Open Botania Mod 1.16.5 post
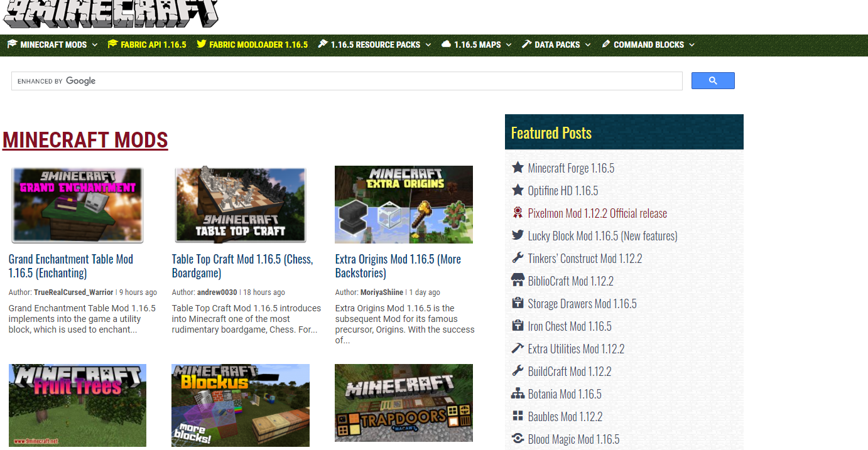The width and height of the screenshot is (868, 450). tap(565, 394)
